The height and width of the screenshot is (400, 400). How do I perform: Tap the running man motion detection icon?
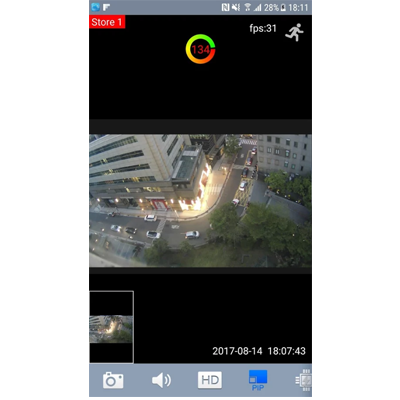point(295,32)
